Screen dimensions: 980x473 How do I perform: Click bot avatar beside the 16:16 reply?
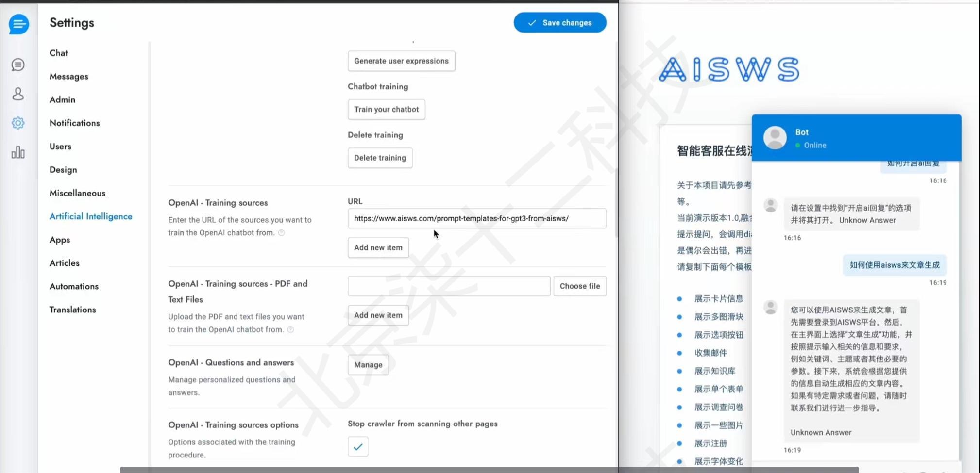[771, 205]
